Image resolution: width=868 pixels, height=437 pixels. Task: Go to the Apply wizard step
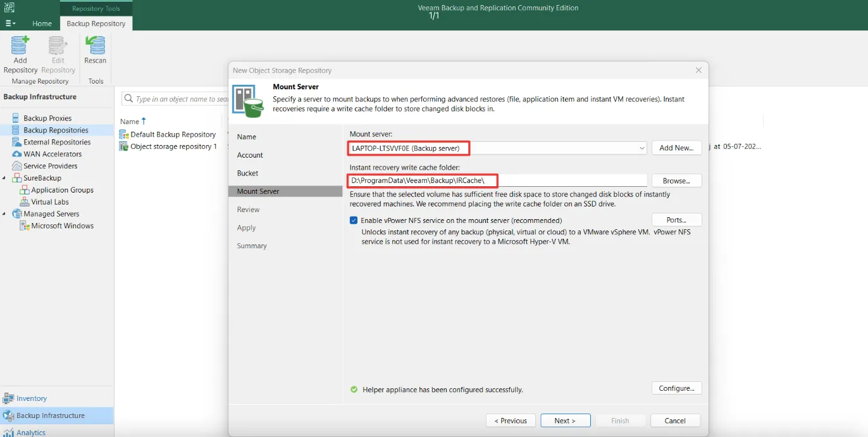pyautogui.click(x=247, y=228)
